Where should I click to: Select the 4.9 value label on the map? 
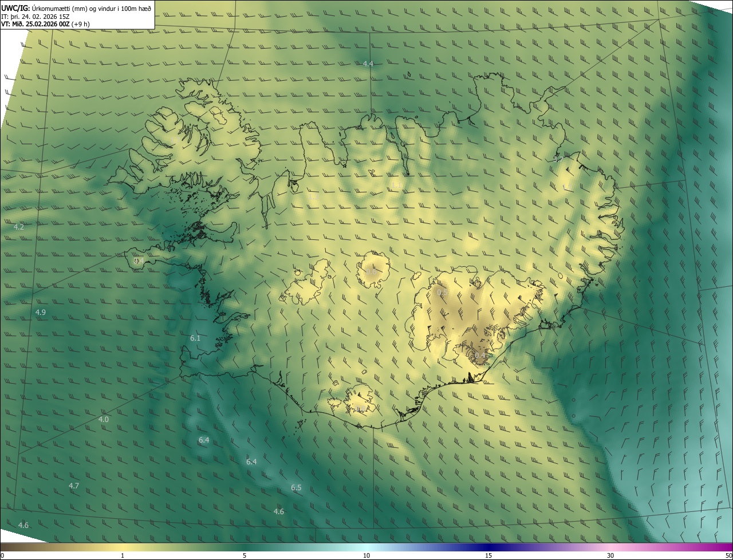(x=41, y=312)
